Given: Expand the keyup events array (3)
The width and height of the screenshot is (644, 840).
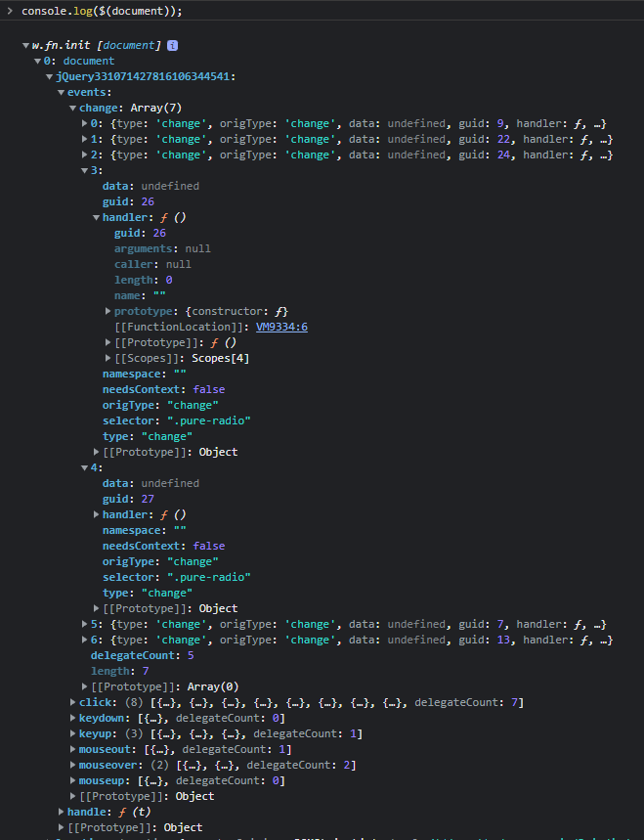Looking at the screenshot, I should [73, 733].
